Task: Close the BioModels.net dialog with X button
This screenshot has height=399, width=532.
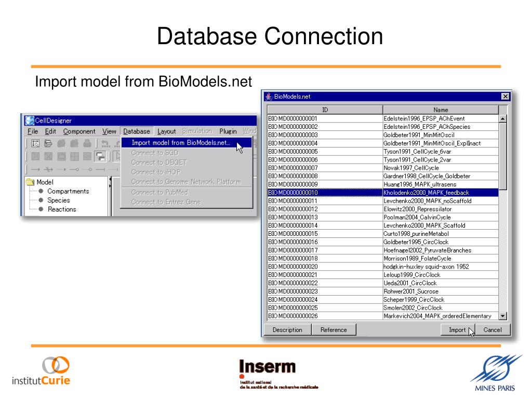Action: pyautogui.click(x=505, y=96)
